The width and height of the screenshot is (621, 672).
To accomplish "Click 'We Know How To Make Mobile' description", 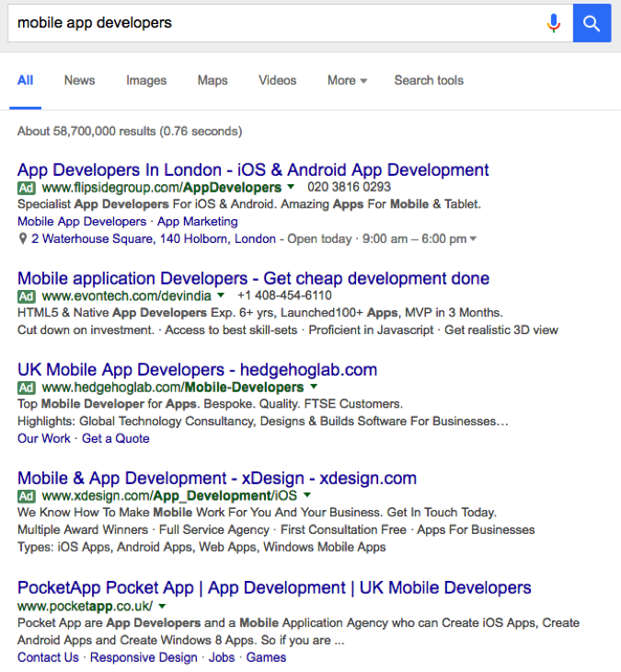I will click(257, 512).
